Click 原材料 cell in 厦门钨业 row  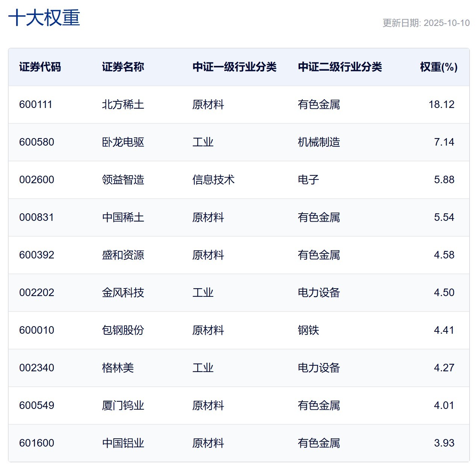tap(208, 406)
